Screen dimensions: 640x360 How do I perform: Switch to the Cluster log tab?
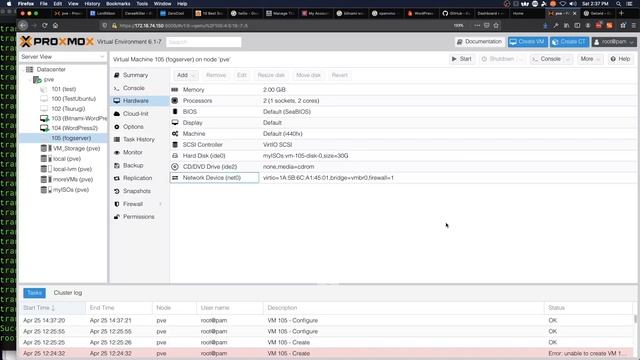tap(68, 293)
